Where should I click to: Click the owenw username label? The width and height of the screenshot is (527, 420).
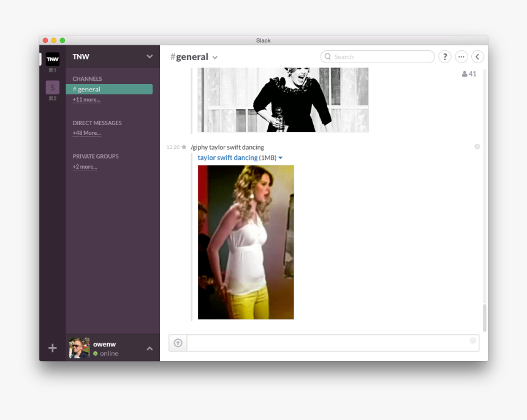(x=105, y=345)
